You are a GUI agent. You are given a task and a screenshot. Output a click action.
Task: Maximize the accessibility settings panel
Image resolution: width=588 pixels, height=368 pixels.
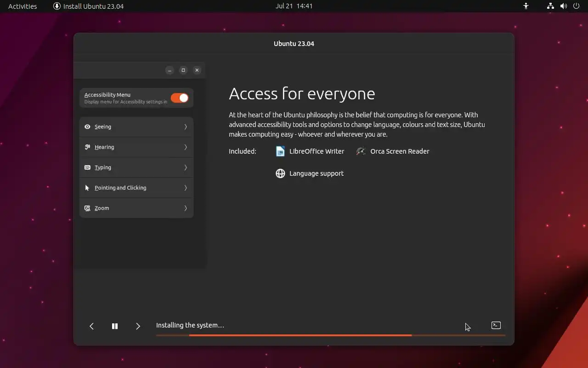coord(183,70)
